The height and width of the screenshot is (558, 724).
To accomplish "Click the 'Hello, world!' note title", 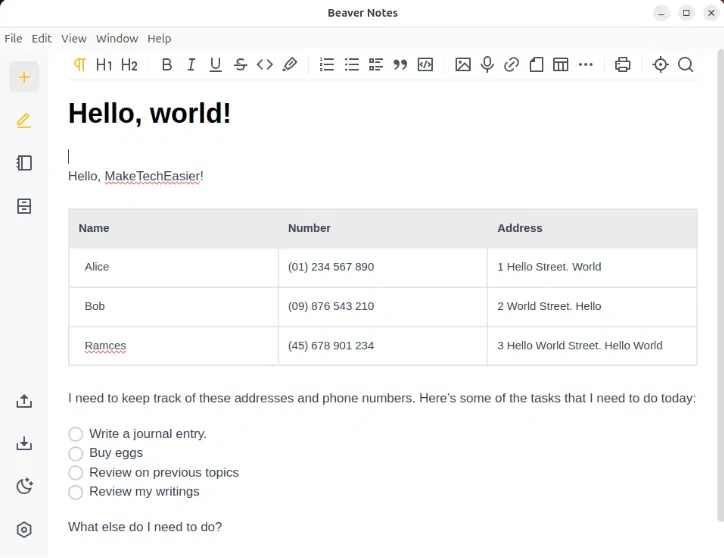I will coord(149,113).
